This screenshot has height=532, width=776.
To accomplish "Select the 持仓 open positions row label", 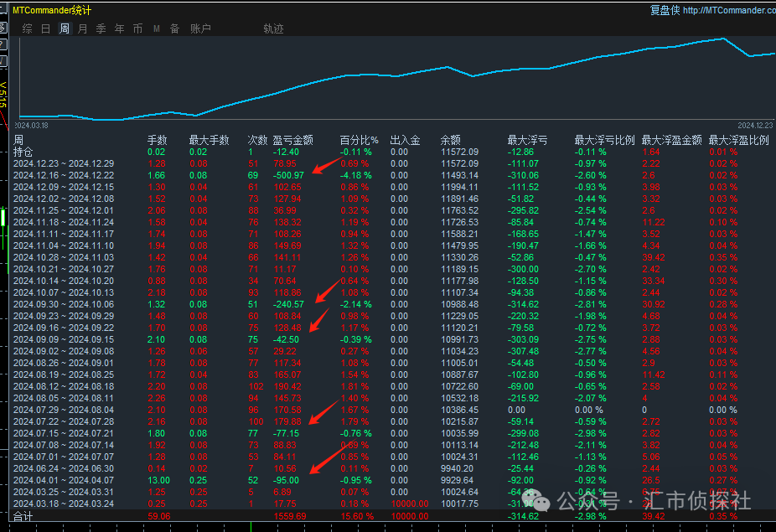I will click(23, 152).
